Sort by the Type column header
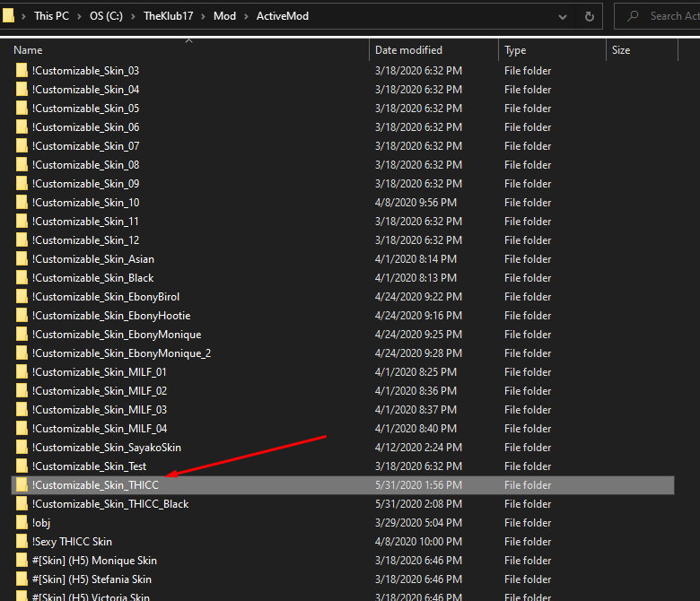Image resolution: width=700 pixels, height=601 pixels. (515, 50)
